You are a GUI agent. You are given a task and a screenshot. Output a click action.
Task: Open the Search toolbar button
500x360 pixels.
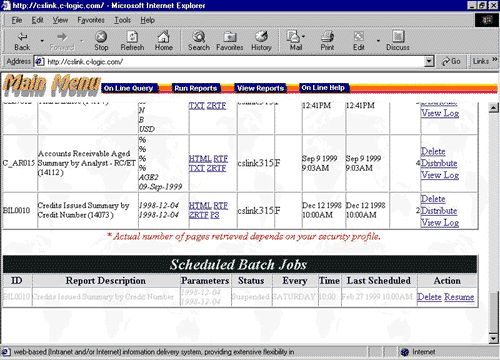point(199,41)
